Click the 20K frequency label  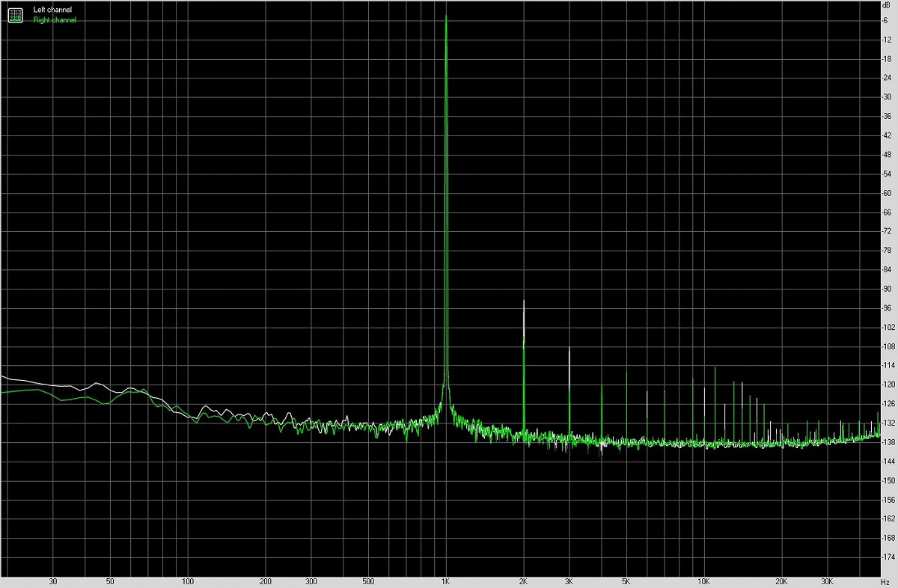(x=782, y=580)
